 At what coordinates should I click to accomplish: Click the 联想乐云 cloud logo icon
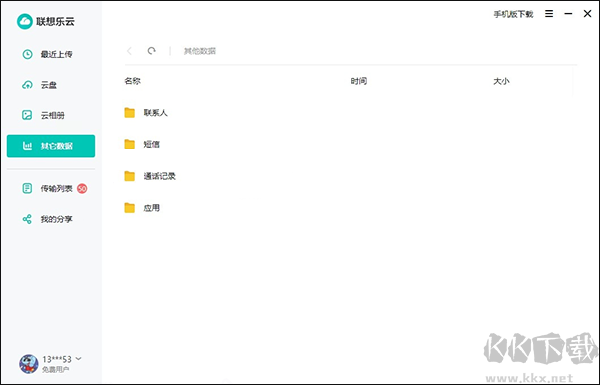coord(24,21)
